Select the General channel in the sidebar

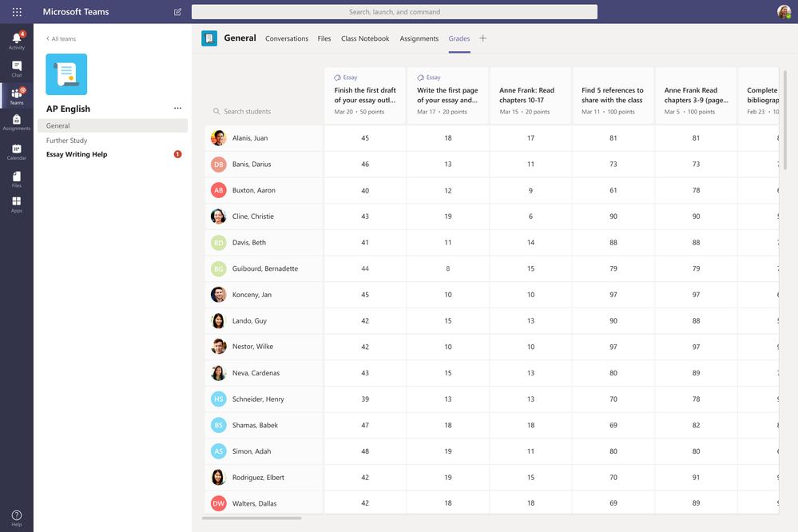click(113, 125)
